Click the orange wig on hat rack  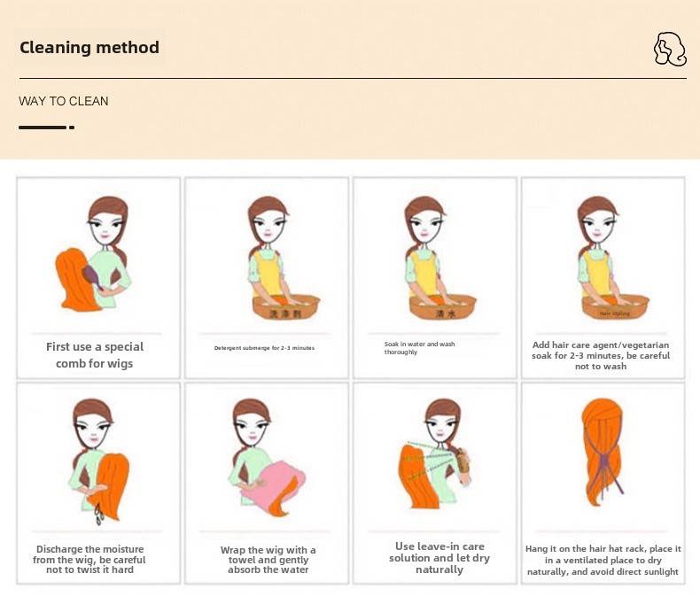603,452
